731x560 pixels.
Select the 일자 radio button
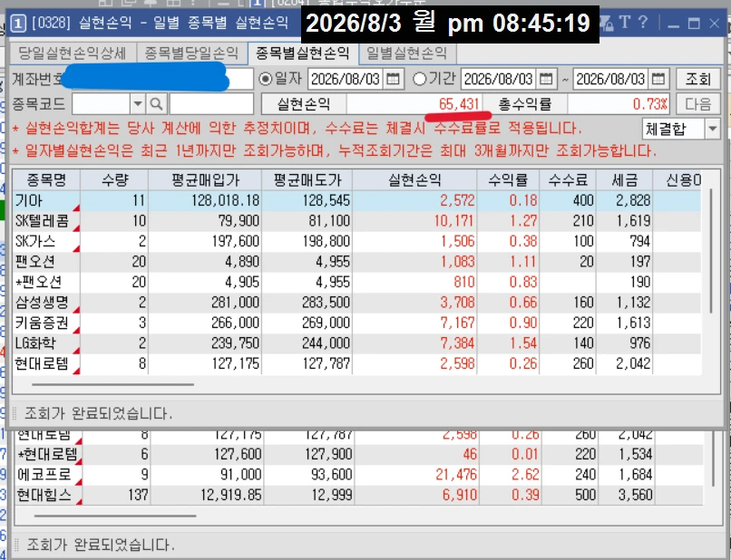265,79
